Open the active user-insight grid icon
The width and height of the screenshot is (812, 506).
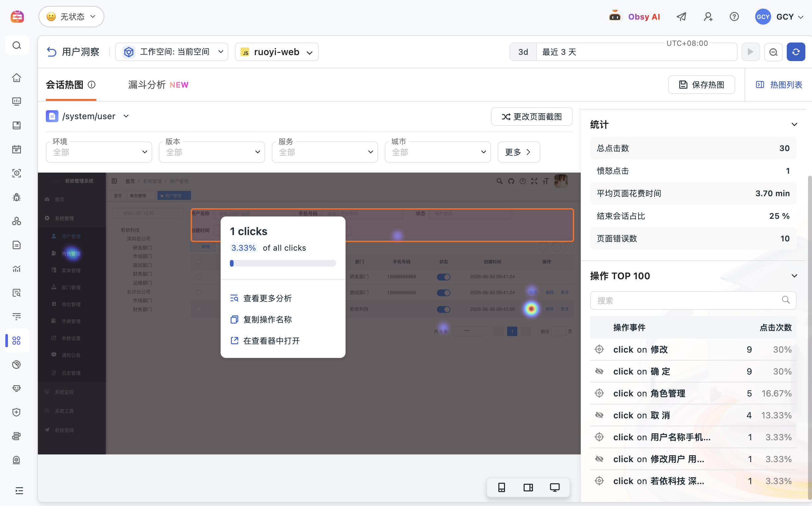[17, 340]
